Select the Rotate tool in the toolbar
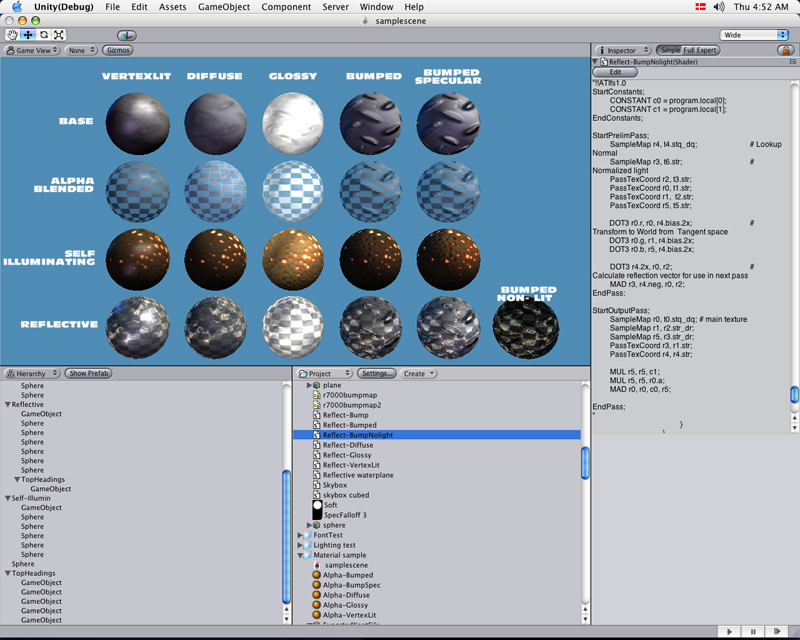Image resolution: width=800 pixels, height=640 pixels. tap(44, 35)
